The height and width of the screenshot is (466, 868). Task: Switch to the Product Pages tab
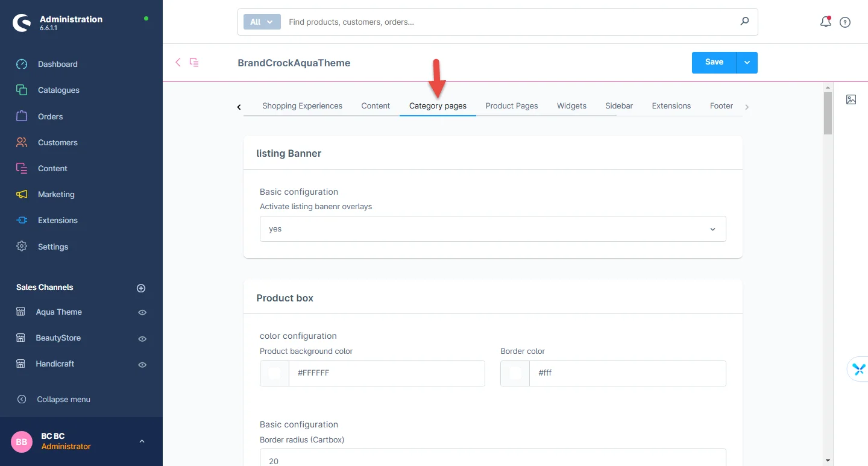(511, 105)
